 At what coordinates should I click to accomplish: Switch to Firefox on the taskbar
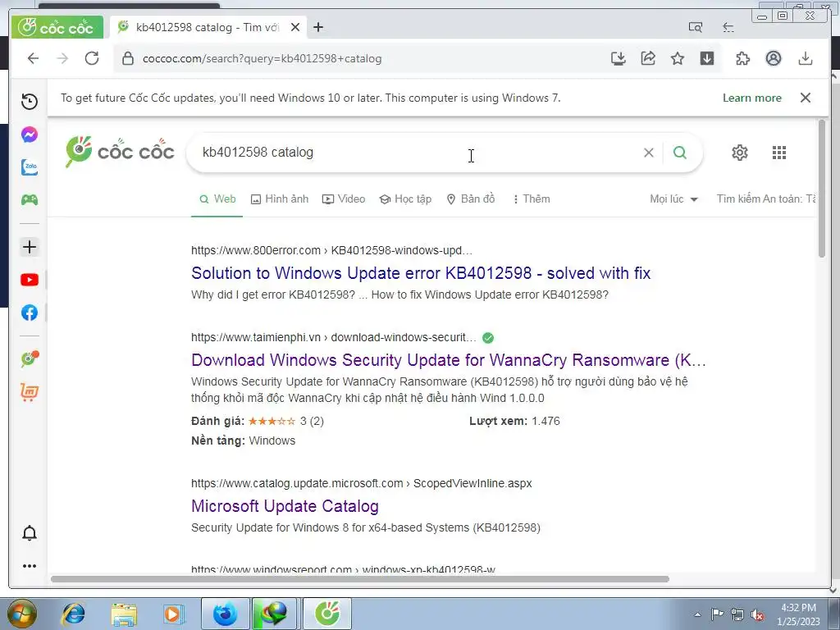tap(225, 614)
